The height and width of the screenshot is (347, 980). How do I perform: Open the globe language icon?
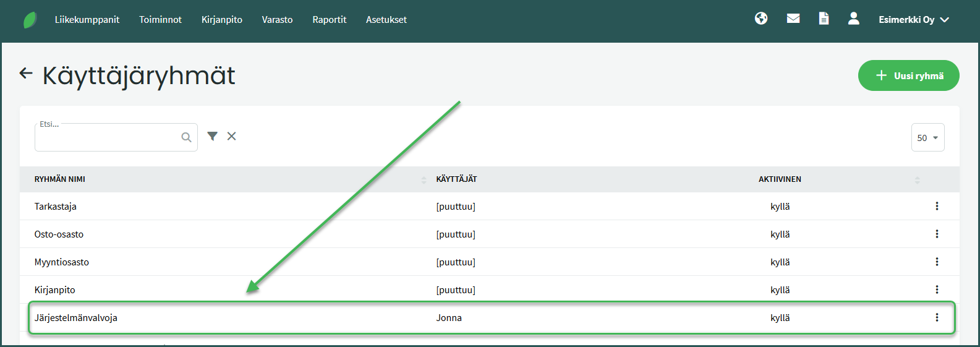(761, 19)
